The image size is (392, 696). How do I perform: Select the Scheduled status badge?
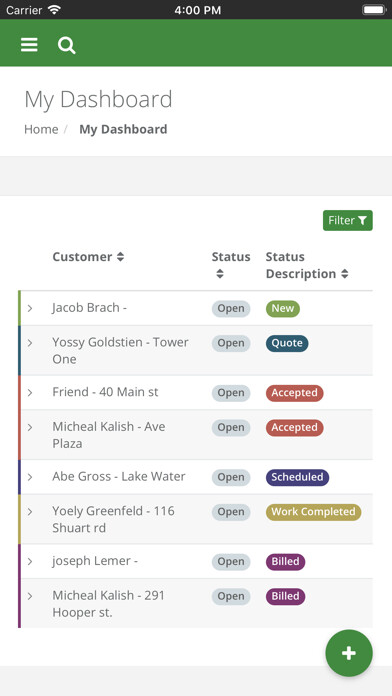tap(297, 477)
